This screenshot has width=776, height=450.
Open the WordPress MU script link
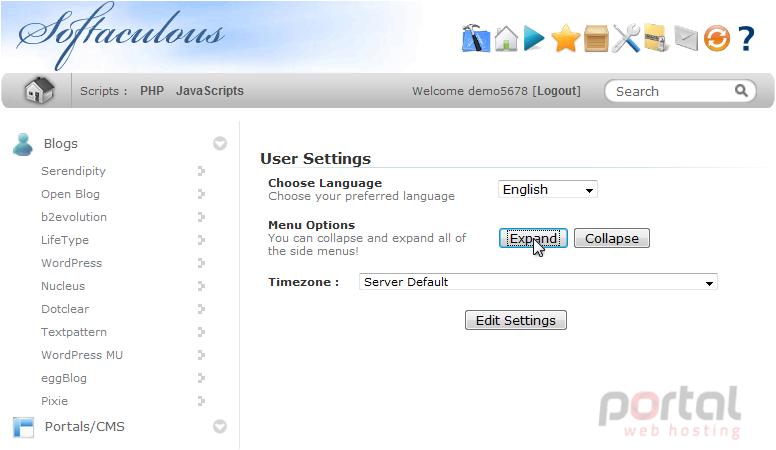coord(82,355)
